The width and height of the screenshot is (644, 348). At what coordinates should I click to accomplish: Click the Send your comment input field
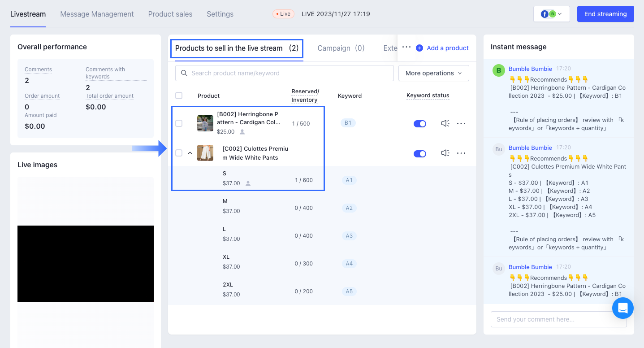pyautogui.click(x=551, y=319)
